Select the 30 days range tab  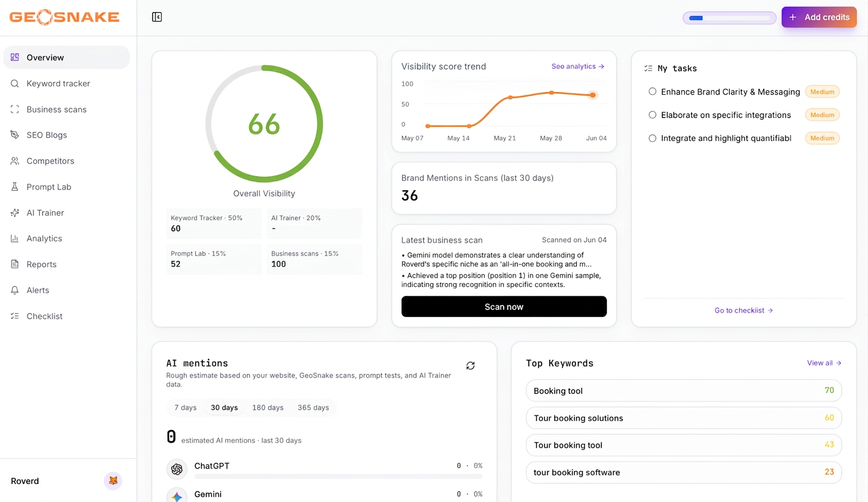pyautogui.click(x=224, y=407)
